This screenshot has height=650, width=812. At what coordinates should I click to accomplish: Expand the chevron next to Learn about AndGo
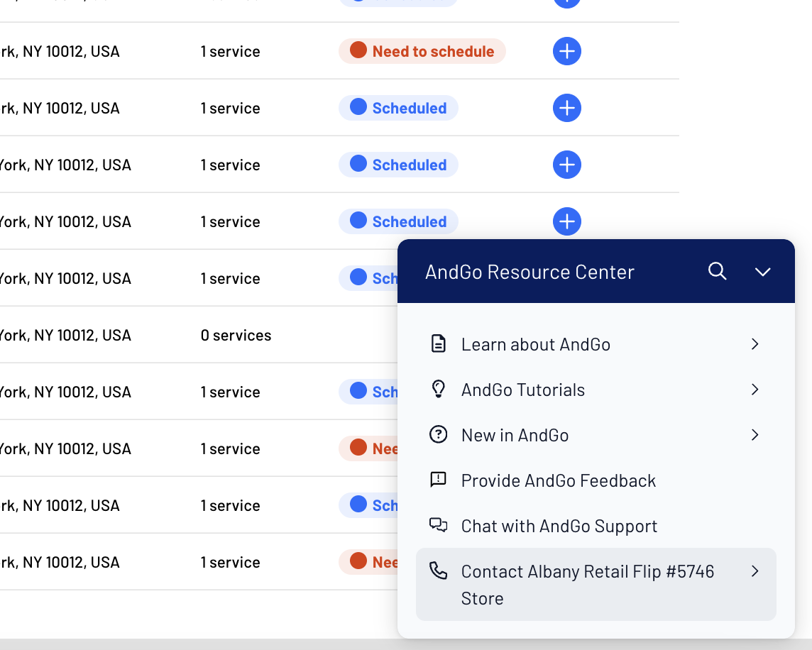coord(755,344)
